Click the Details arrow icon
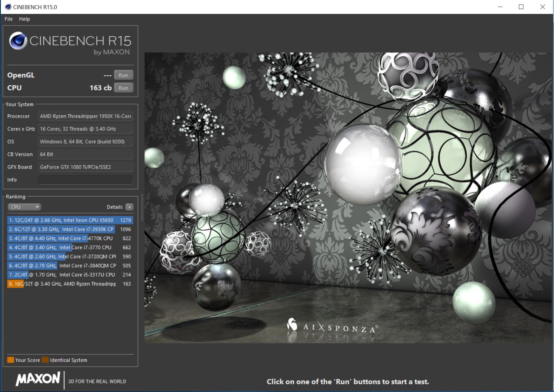Image resolution: width=554 pixels, height=392 pixels. (129, 207)
